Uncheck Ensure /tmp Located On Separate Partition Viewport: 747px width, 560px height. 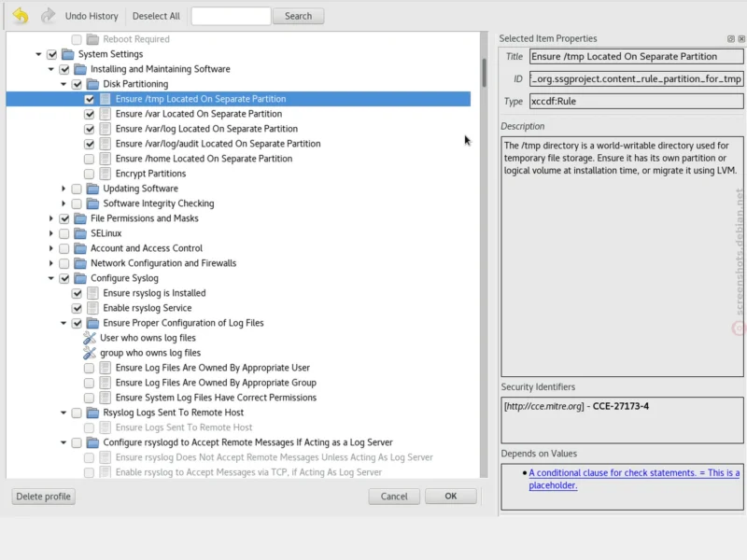click(89, 99)
